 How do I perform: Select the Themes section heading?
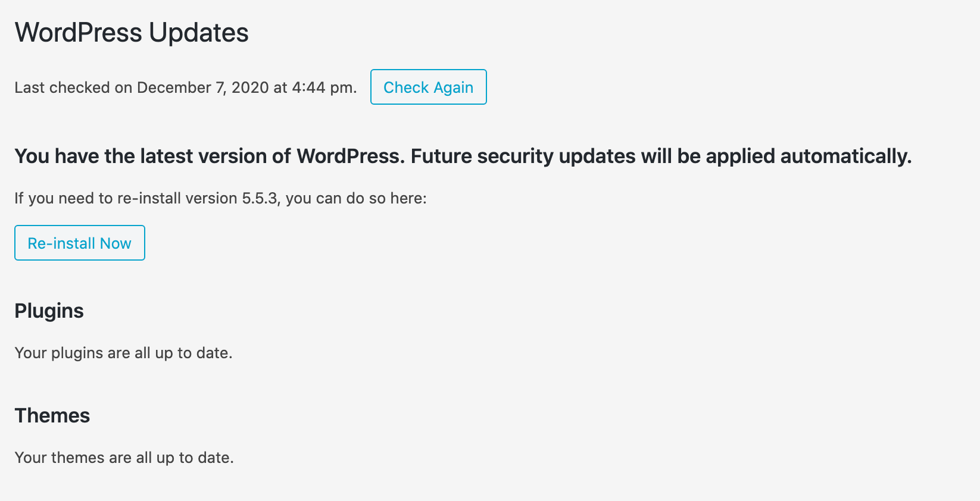pos(52,415)
